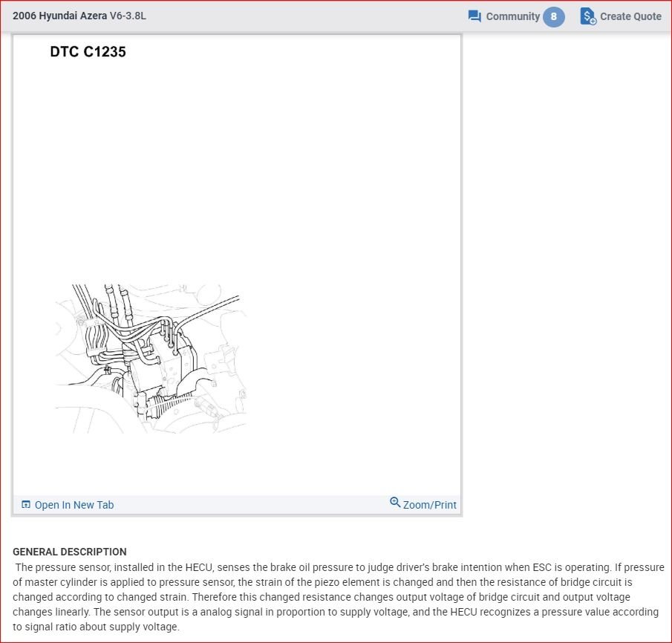This screenshot has height=643, width=672.
Task: Click the Zoom/Print magnifier icon
Action: [395, 503]
